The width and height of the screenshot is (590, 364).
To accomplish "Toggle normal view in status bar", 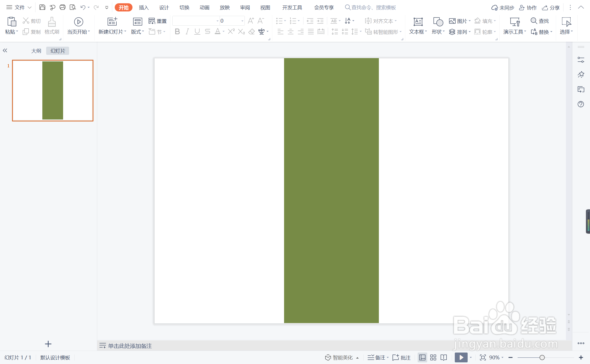I will [422, 357].
